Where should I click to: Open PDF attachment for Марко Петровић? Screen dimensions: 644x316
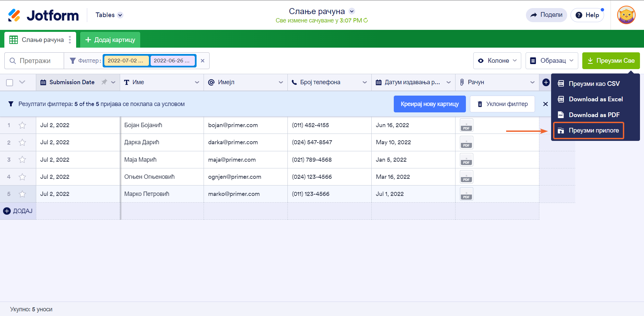[466, 194]
